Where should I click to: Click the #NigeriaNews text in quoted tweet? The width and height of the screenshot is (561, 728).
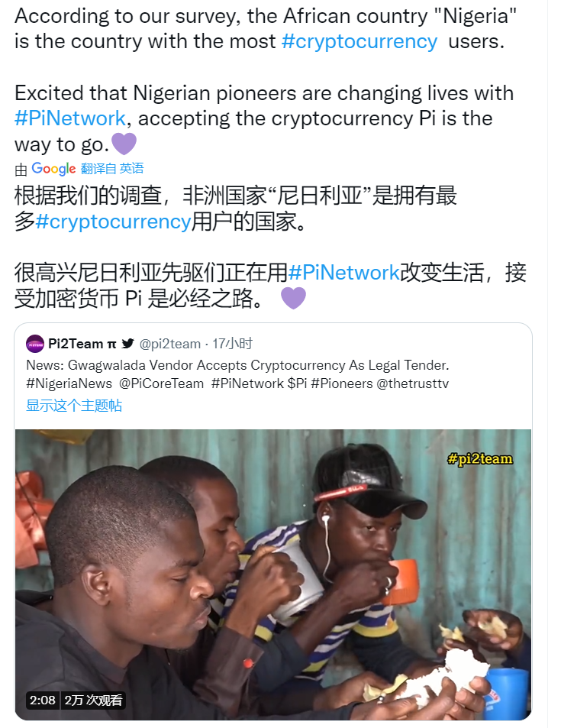69,383
